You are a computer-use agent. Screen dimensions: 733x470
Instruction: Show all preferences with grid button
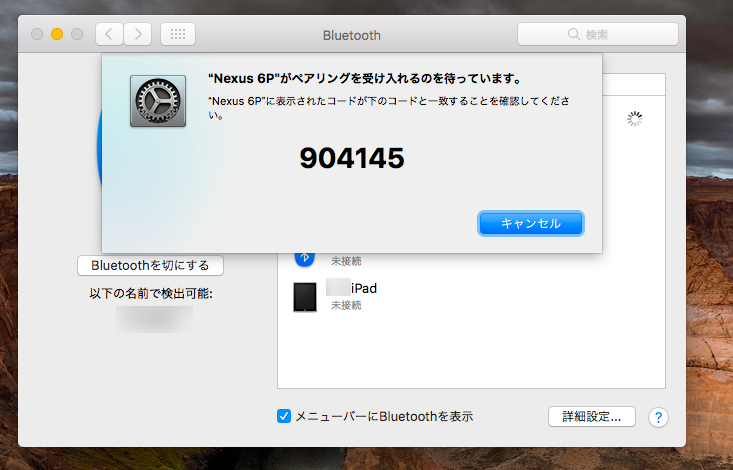[x=177, y=34]
